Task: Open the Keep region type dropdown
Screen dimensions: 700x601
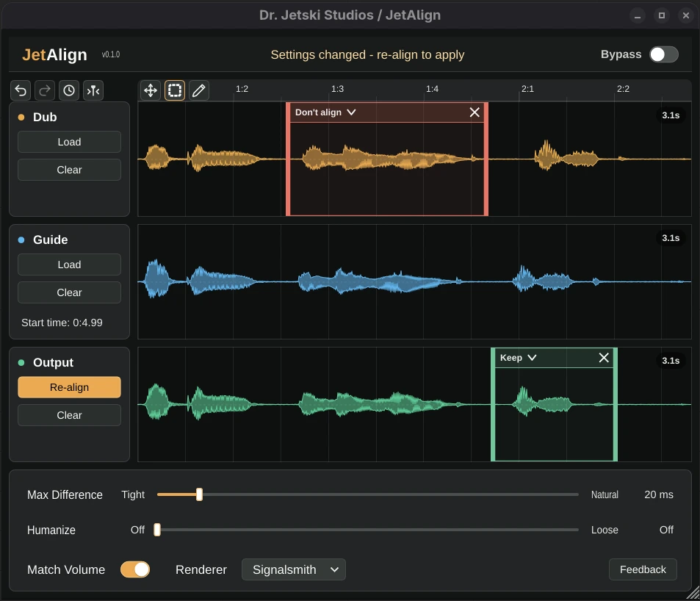Action: 518,358
